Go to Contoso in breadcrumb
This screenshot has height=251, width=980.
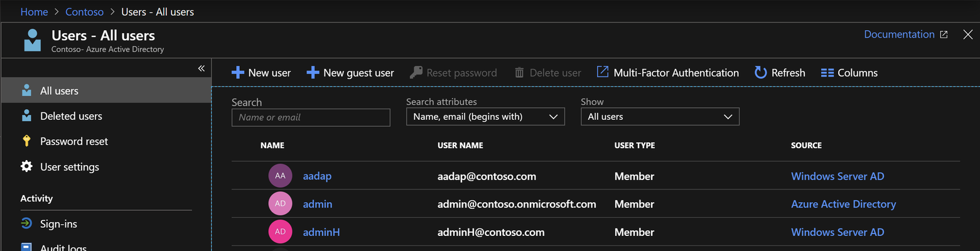85,11
